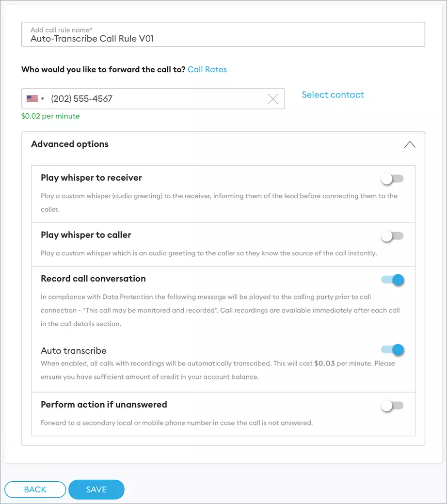
Task: Enable Perform action if unanswered
Action: click(x=392, y=406)
